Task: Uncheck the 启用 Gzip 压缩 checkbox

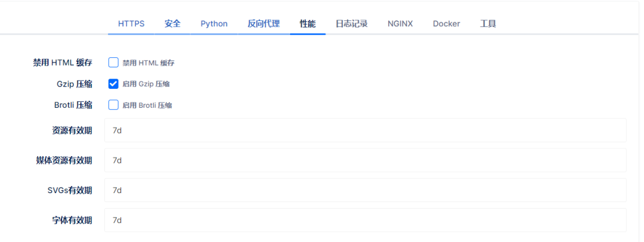Action: [113, 84]
